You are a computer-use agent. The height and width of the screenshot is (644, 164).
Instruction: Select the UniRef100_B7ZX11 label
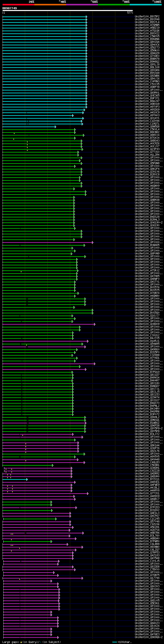point(147,479)
